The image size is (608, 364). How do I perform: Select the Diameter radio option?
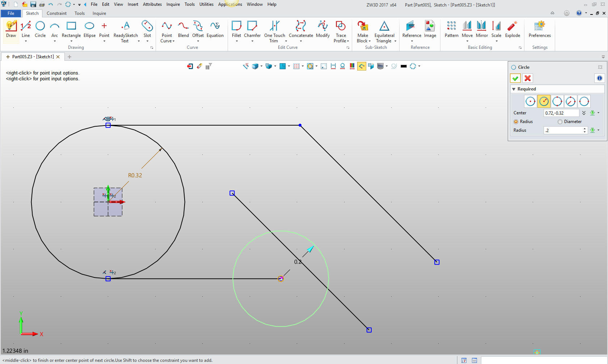560,122
